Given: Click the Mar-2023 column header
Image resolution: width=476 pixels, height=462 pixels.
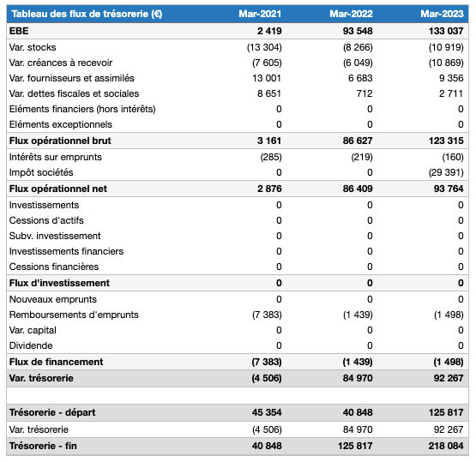Looking at the screenshot, I should click(442, 14).
